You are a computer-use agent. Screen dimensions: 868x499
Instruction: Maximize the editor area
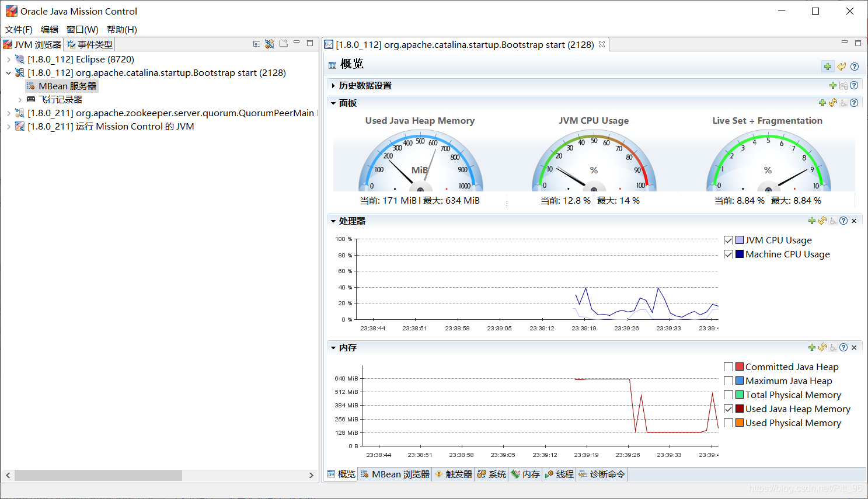[x=858, y=43]
